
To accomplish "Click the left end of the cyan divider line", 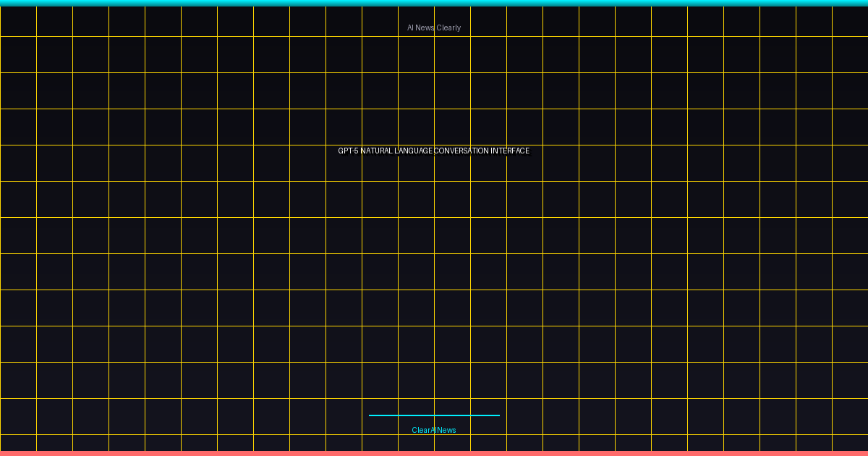I will pyautogui.click(x=370, y=415).
